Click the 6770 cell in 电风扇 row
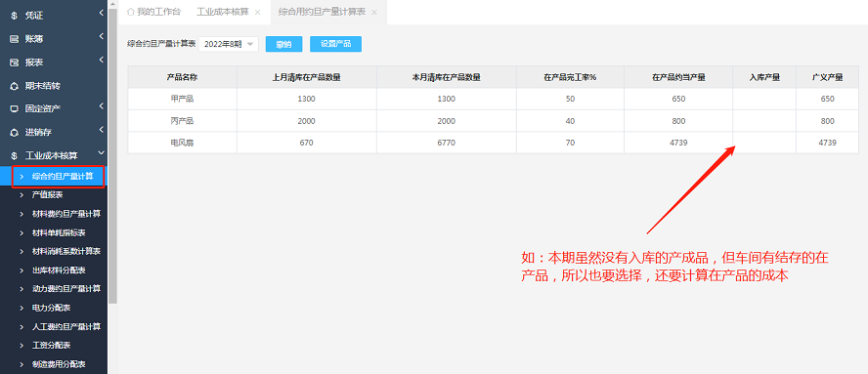 tap(446, 143)
